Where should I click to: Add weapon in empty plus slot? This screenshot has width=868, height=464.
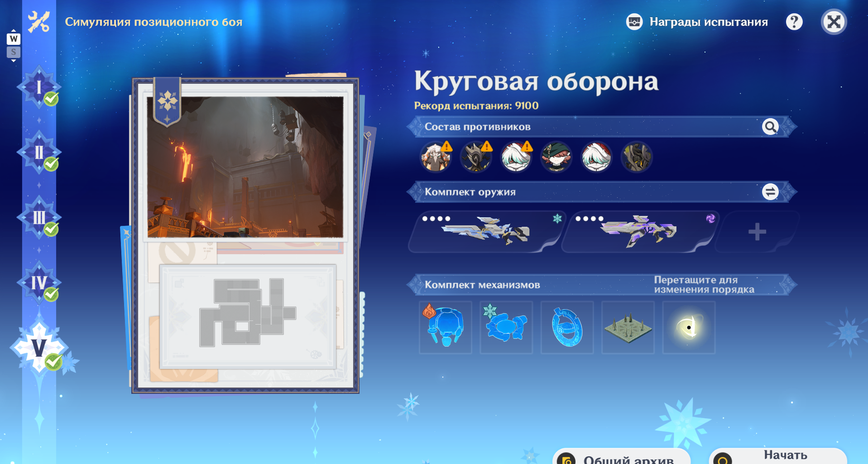757,232
